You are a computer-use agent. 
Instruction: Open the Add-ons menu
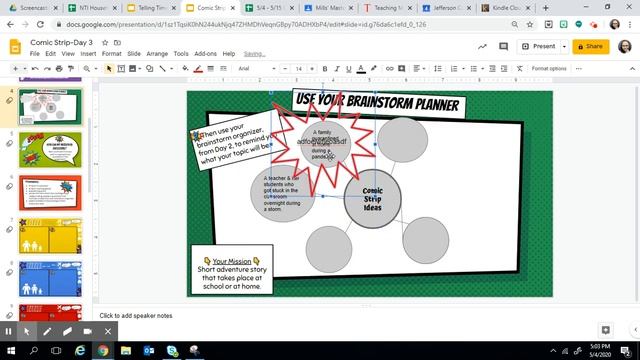(x=205, y=53)
